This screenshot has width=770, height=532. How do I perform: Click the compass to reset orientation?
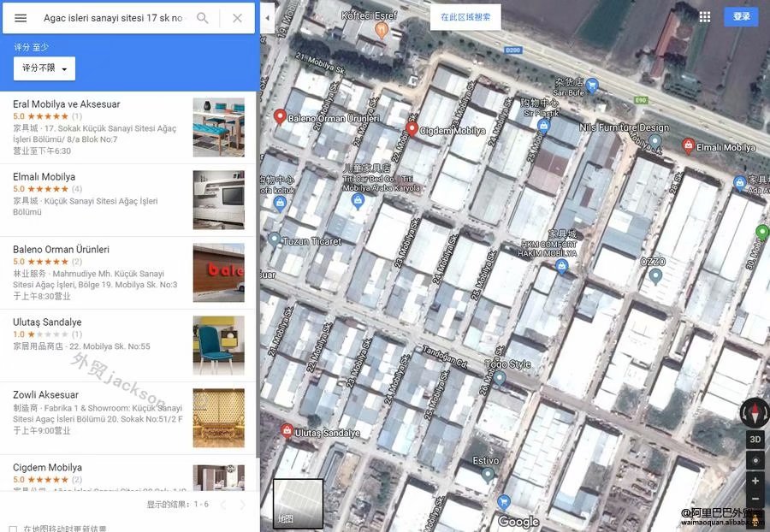(755, 413)
